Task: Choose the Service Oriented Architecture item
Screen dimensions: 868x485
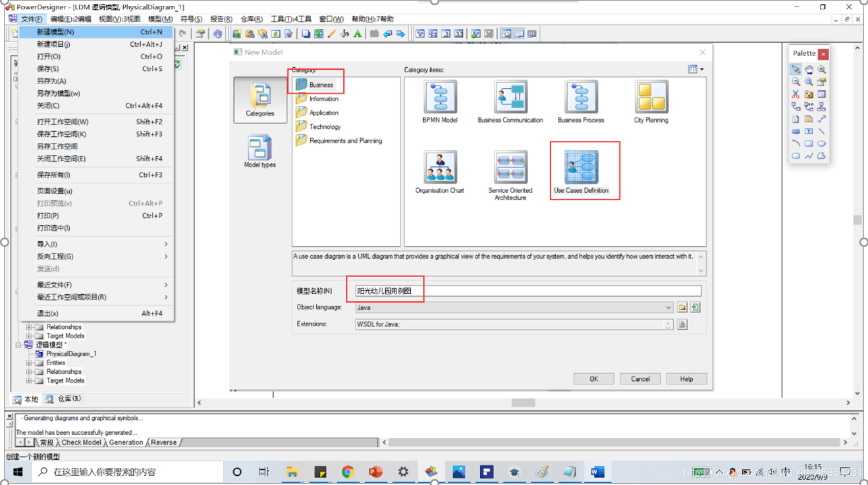Action: click(510, 176)
